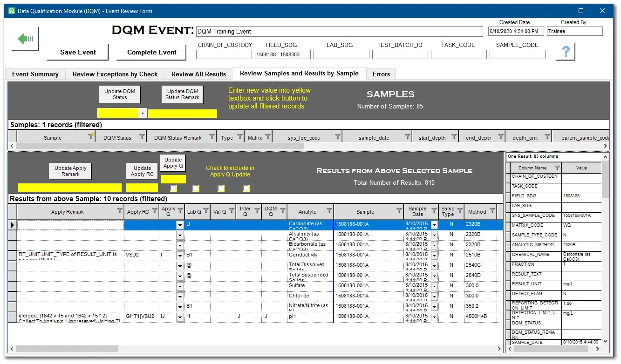621x364 pixels.
Task: Click the DQM app icon in the title bar
Action: [12, 11]
